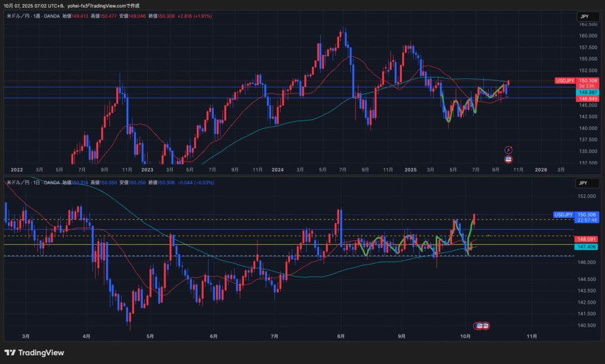Click the purple lightning event icon on weekly chart

(x=508, y=150)
